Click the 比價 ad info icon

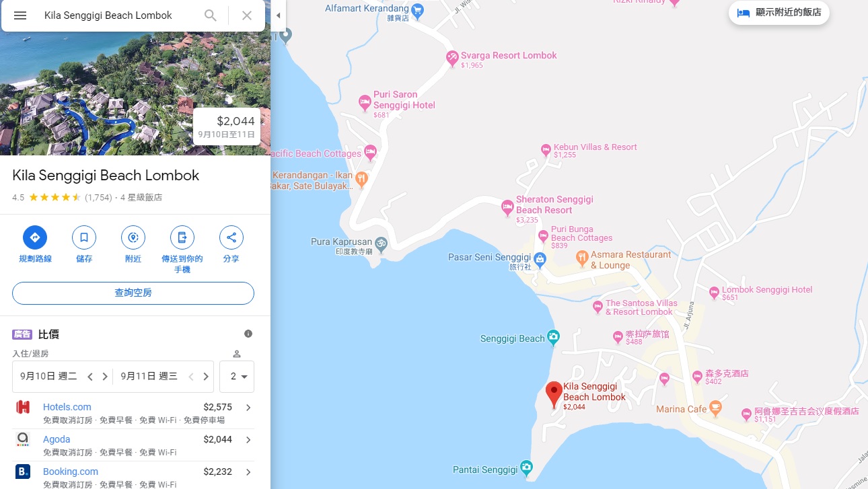(x=248, y=334)
